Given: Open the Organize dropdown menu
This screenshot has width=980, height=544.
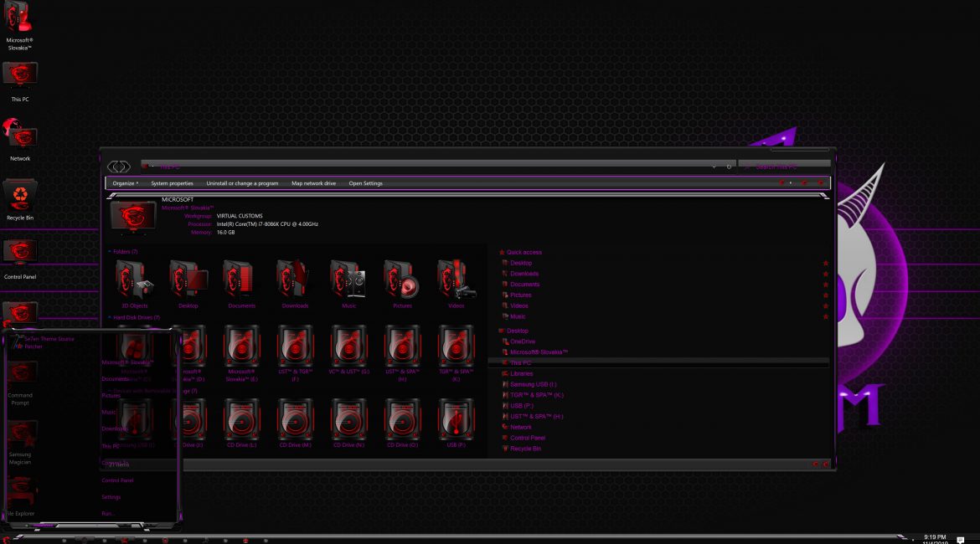Looking at the screenshot, I should click(125, 183).
